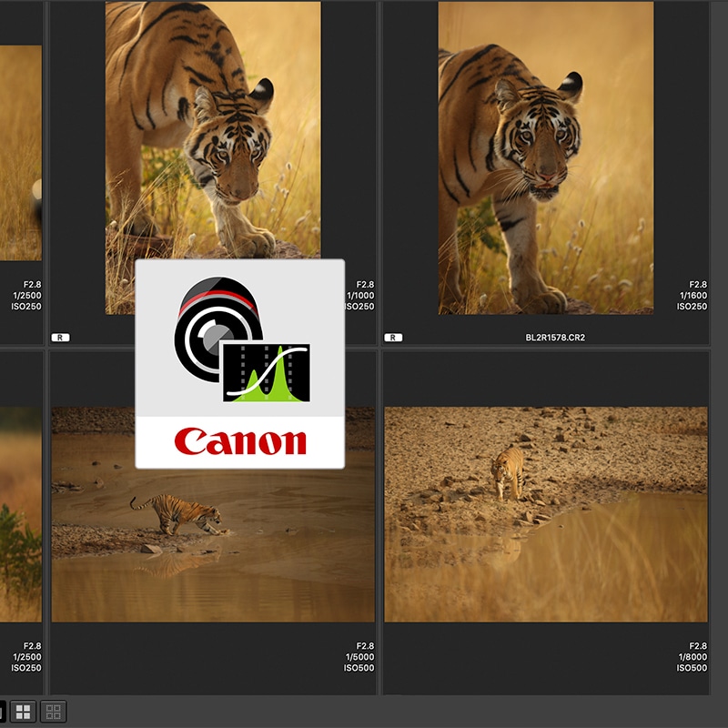Click RAW badge under top-middle tiger photo
This screenshot has width=728, height=728.
point(60,338)
